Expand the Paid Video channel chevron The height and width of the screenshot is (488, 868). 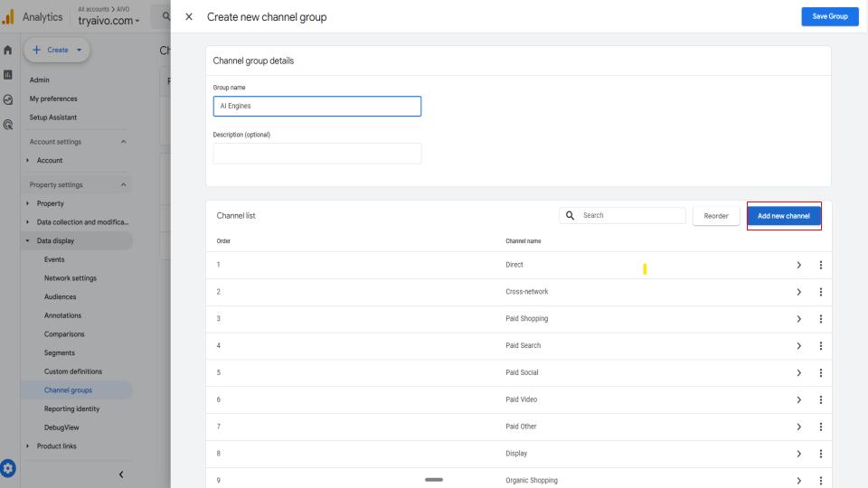tap(798, 399)
